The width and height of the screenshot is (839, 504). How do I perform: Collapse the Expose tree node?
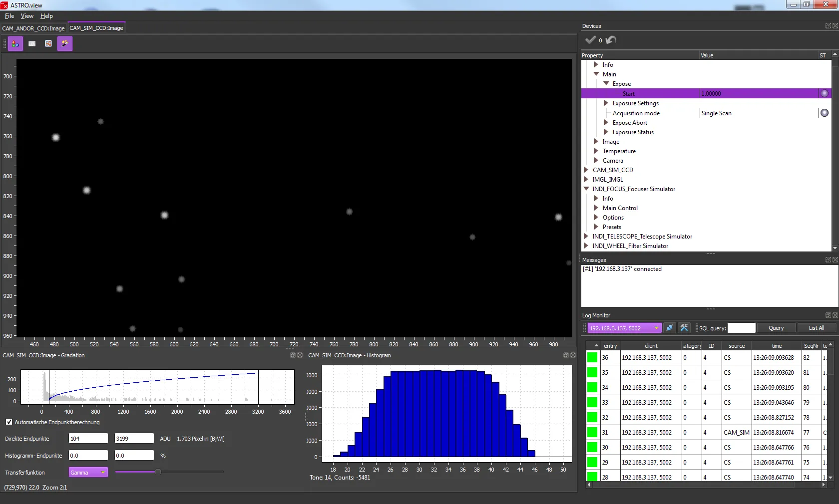(606, 84)
